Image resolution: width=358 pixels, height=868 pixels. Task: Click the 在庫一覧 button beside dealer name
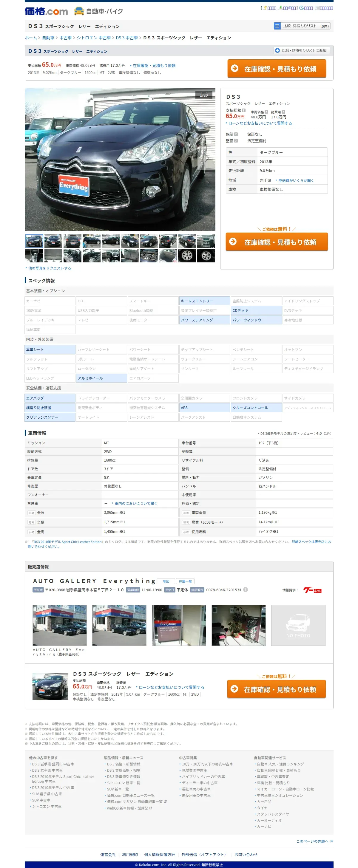point(185,581)
